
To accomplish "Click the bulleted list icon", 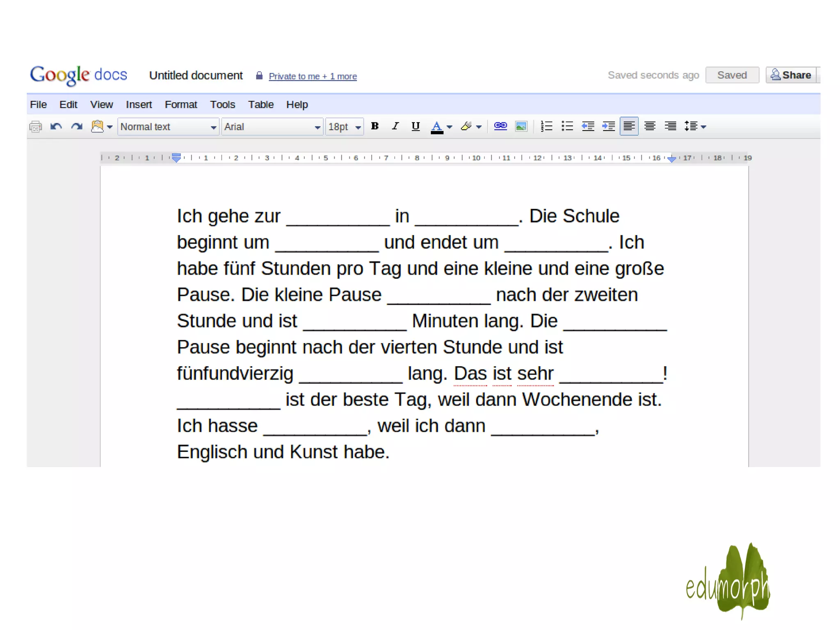I will [x=567, y=126].
